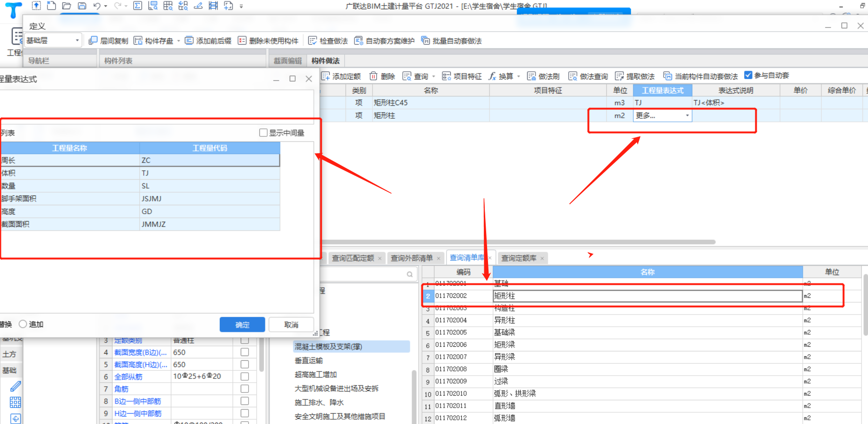The image size is (868, 424).
Task: Click 检查做法 toolbar button
Action: point(328,41)
